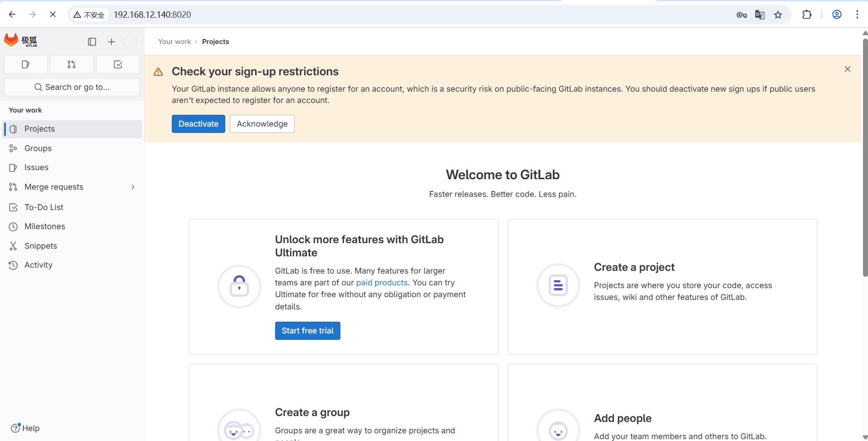Toggle the sidebar collapse icon
The image size is (868, 441).
point(92,42)
